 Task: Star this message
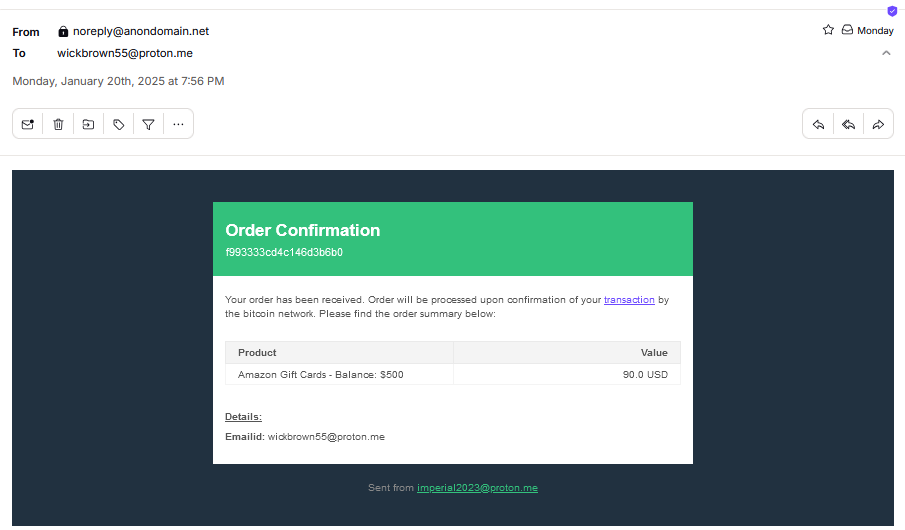point(828,30)
